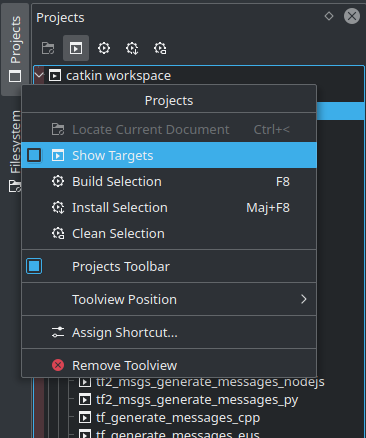The width and height of the screenshot is (366, 438).
Task: Click the Maj+F8 shortcut label
Action: coord(268,208)
